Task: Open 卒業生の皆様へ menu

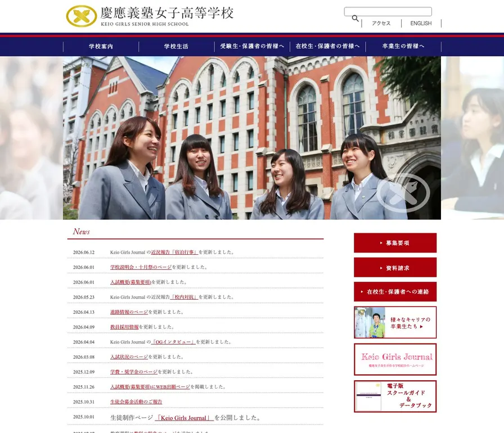Action: coord(403,47)
